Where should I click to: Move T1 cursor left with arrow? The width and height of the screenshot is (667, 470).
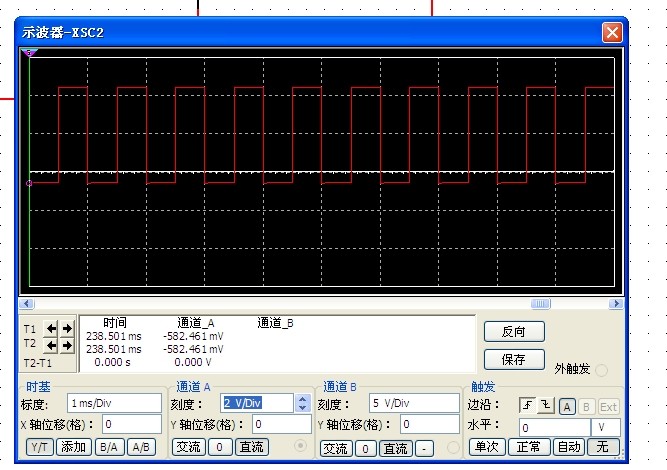click(x=52, y=329)
